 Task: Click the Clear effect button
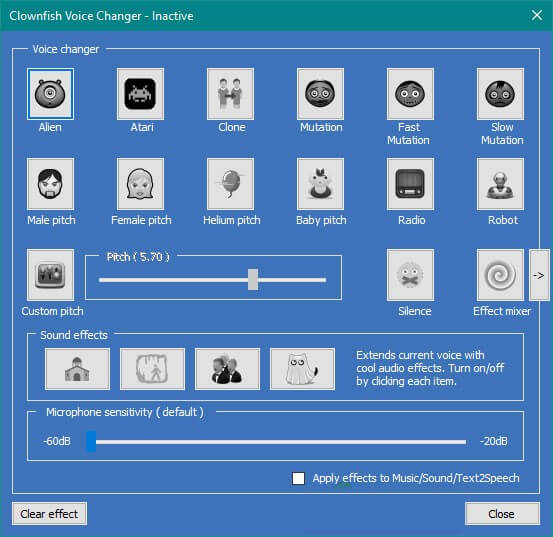pyautogui.click(x=49, y=514)
